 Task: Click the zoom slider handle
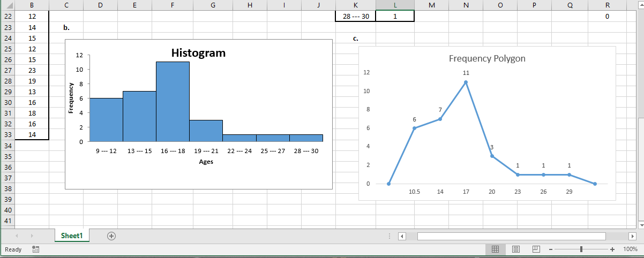tap(581, 249)
